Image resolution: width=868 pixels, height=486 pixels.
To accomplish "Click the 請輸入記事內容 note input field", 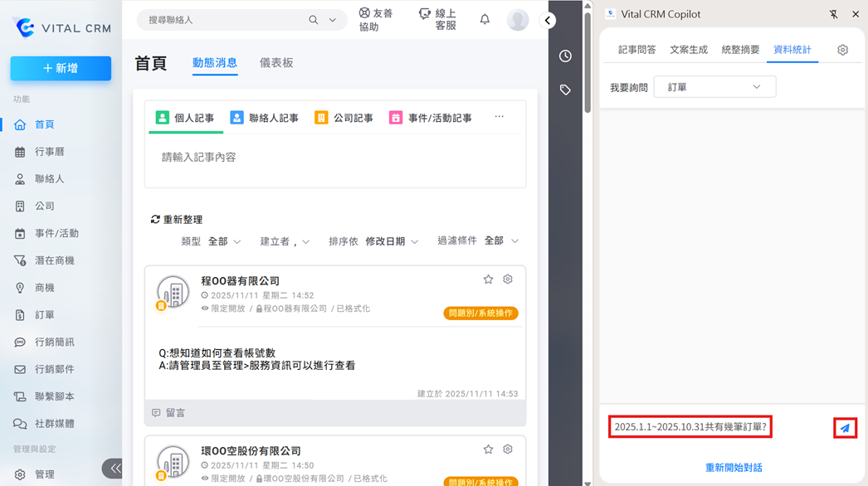I will (334, 158).
